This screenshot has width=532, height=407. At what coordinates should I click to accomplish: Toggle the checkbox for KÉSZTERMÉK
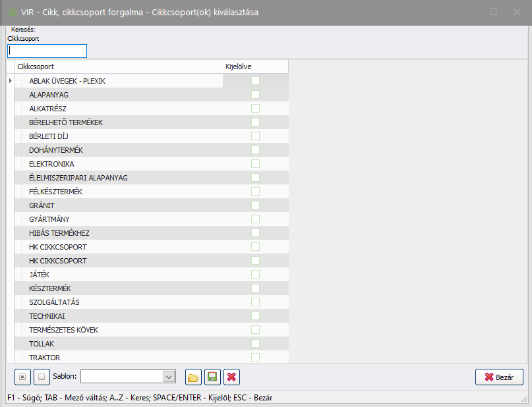click(x=255, y=288)
